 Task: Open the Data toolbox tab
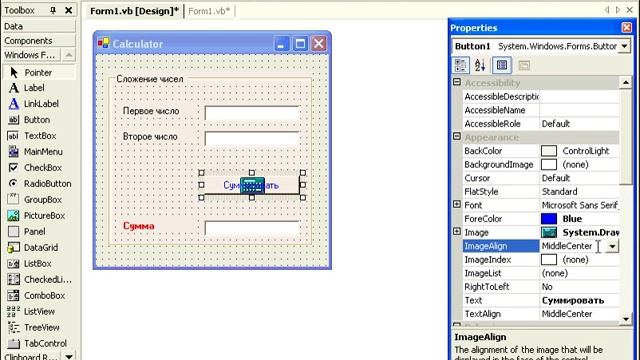[39, 26]
